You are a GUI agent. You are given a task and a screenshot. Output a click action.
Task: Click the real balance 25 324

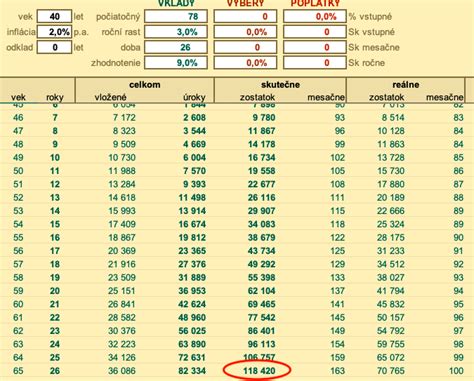click(391, 224)
